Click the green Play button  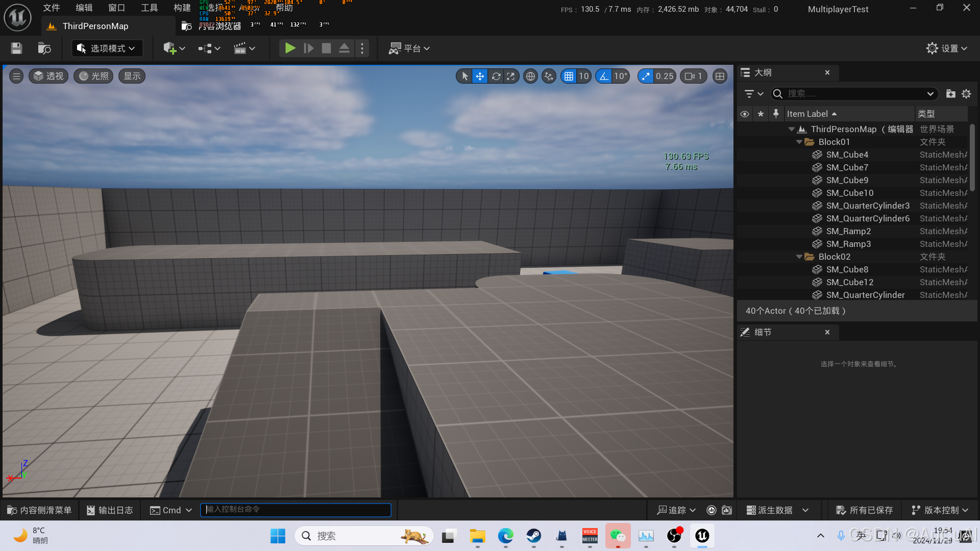tap(290, 48)
